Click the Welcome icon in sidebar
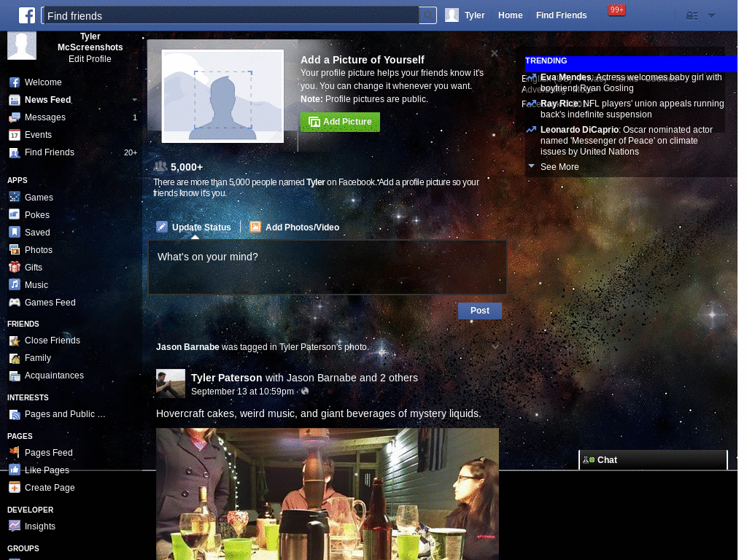Viewport: 747px width, 560px height. tap(15, 82)
